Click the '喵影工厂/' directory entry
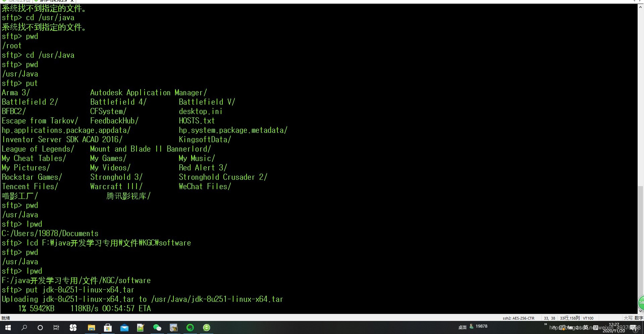Screen dimensions: 644x334 pyautogui.click(x=20, y=196)
